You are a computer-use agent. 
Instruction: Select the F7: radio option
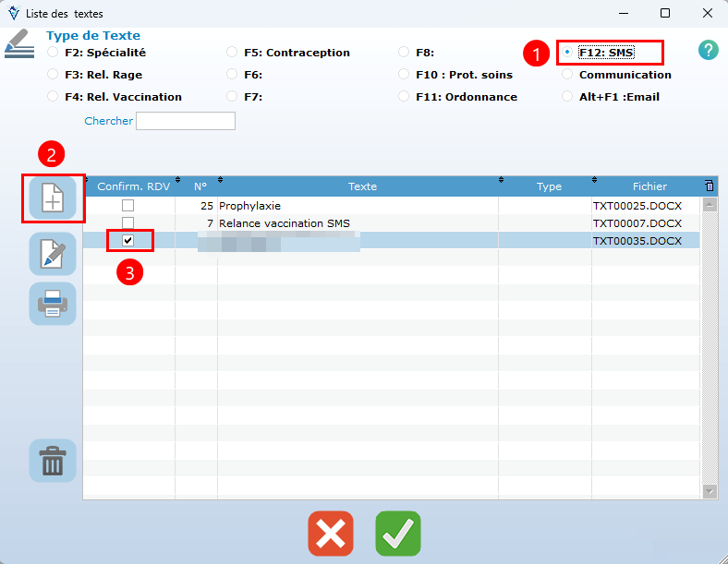tap(232, 97)
